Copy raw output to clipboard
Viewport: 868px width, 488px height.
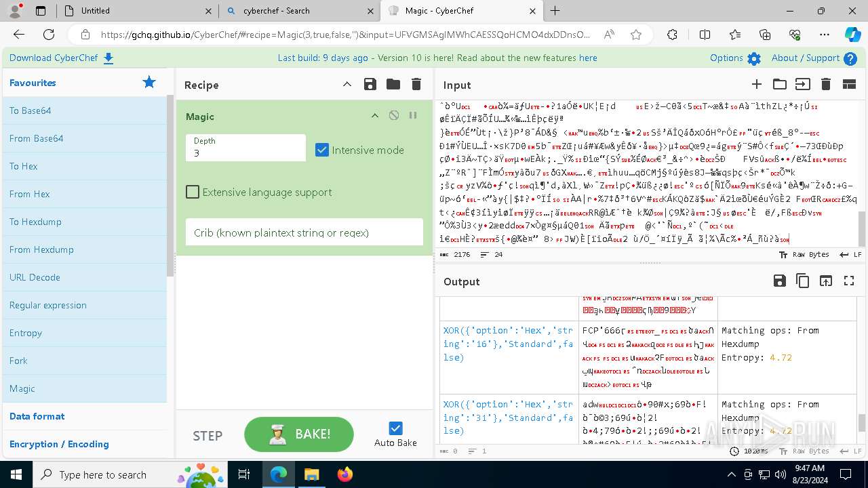coord(803,281)
